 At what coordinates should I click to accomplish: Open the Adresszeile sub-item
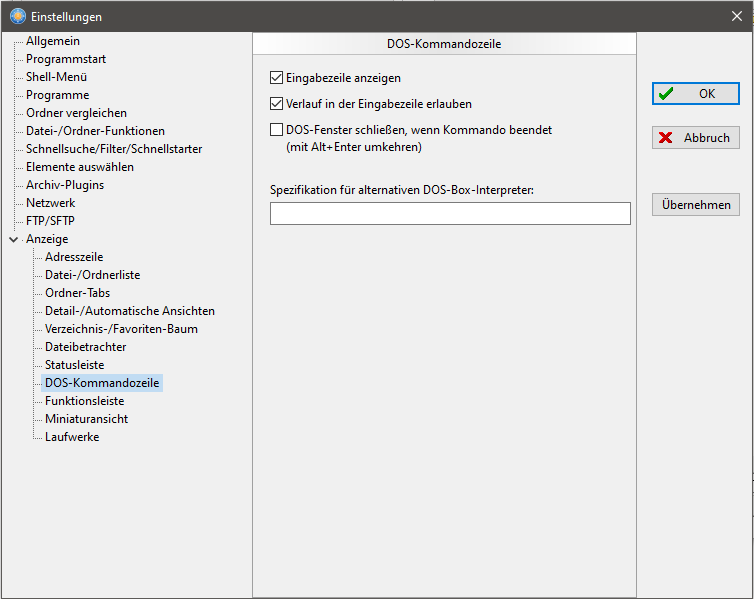[74, 257]
